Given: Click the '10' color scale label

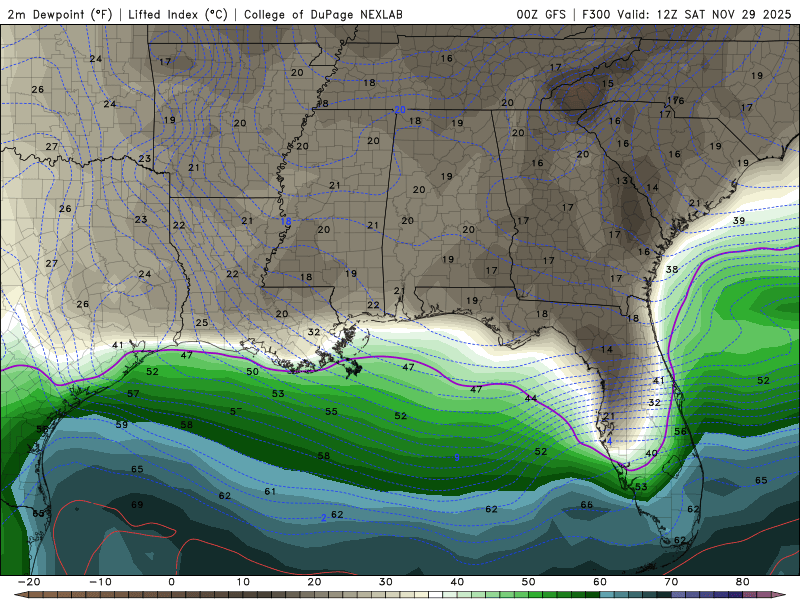Looking at the screenshot, I should point(243,582).
